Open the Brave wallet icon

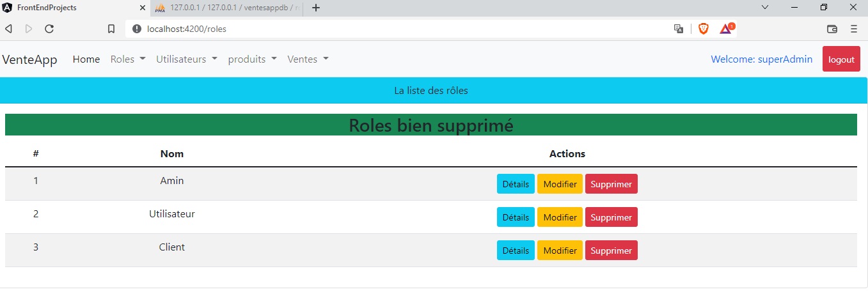(832, 29)
